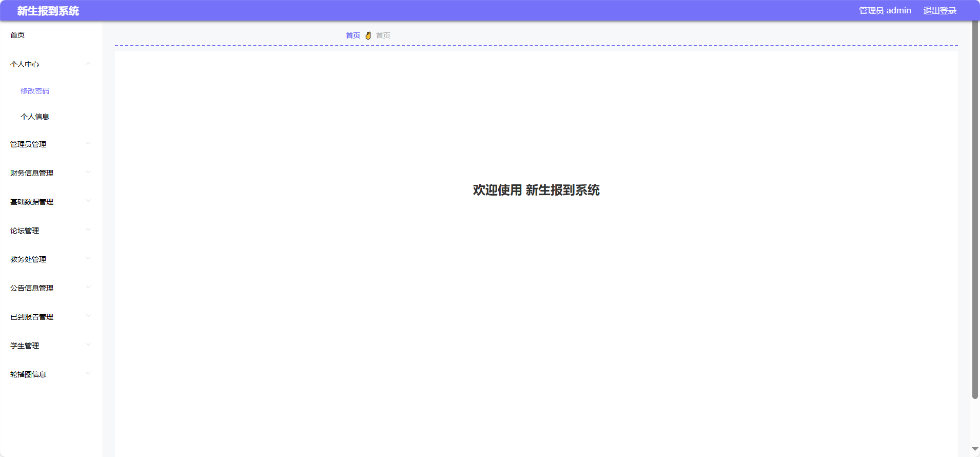
Task: Click the 欢迎使用 新生报到系统 welcome heading
Action: tap(536, 190)
